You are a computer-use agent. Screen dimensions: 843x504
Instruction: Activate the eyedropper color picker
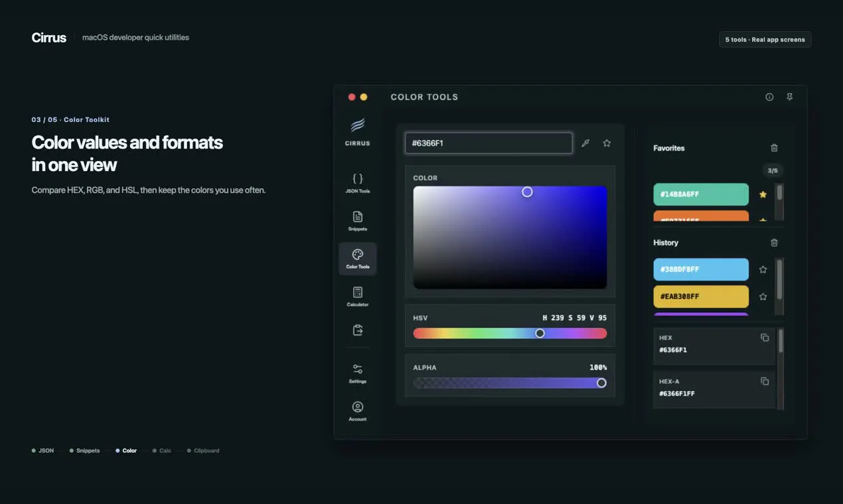pyautogui.click(x=585, y=143)
